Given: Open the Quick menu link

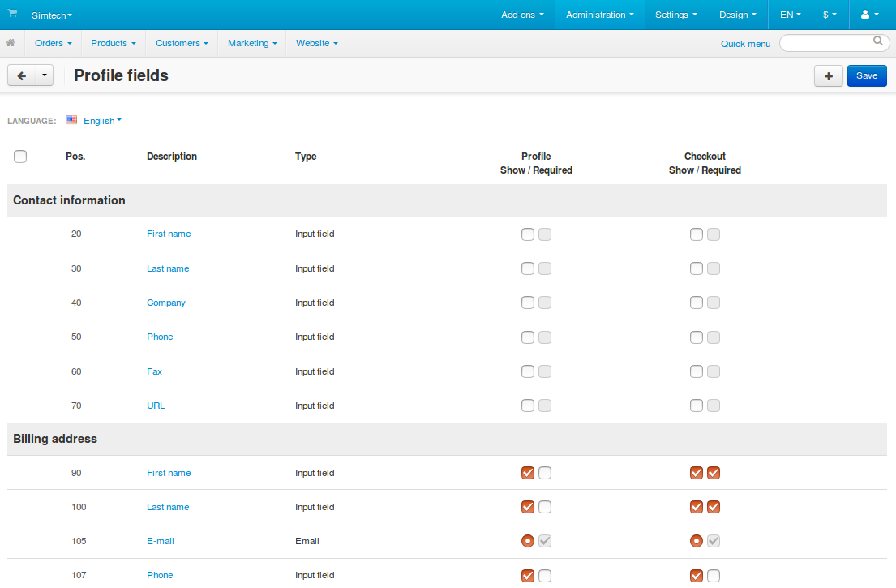Looking at the screenshot, I should (x=745, y=44).
